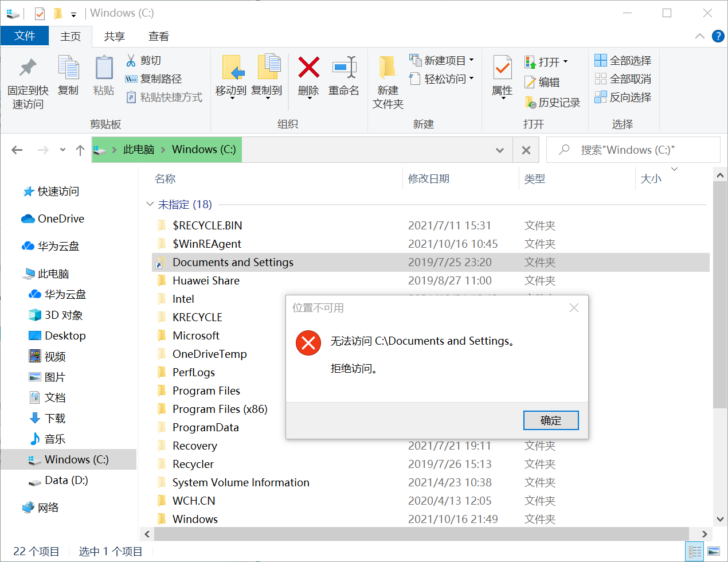Click the search Windows (C:) field
This screenshot has height=562, width=728.
(x=633, y=150)
